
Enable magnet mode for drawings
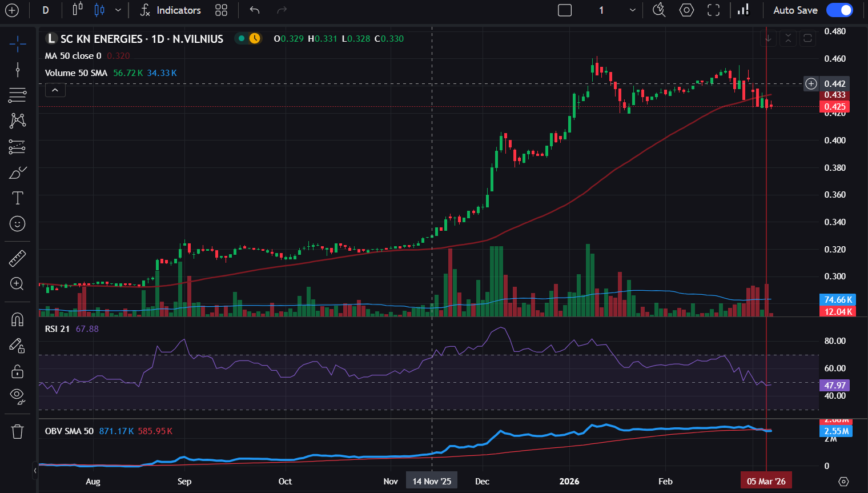18,319
